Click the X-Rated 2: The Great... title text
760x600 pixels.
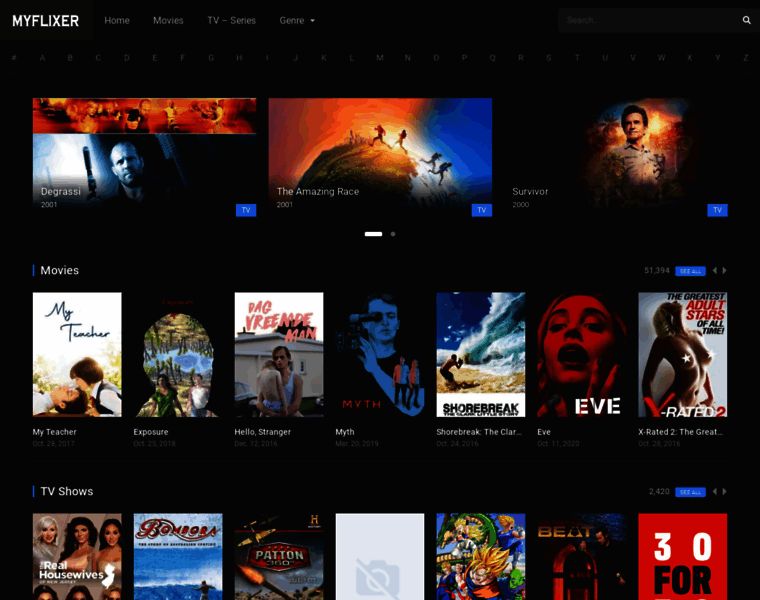pos(681,432)
